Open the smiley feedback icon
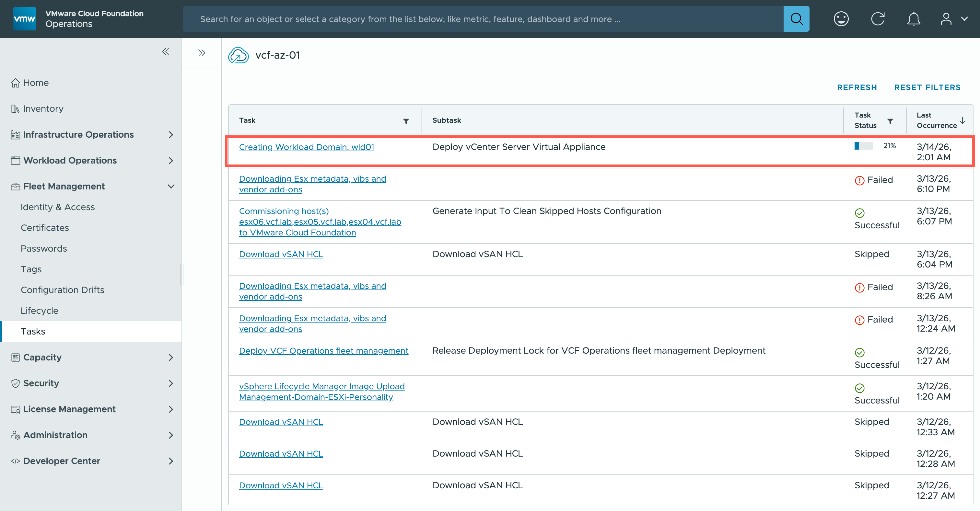Screen dimensions: 980x511 coord(841,19)
